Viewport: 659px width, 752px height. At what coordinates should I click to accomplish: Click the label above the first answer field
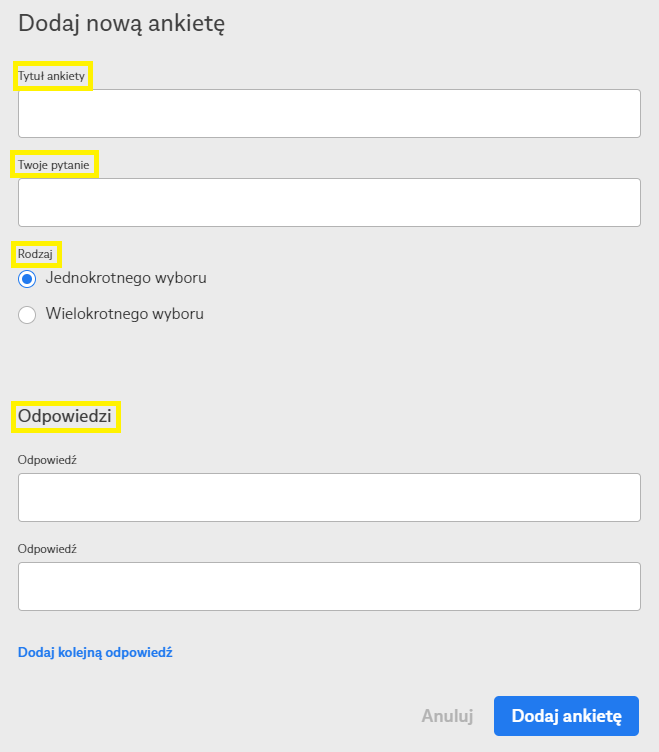click(47, 460)
